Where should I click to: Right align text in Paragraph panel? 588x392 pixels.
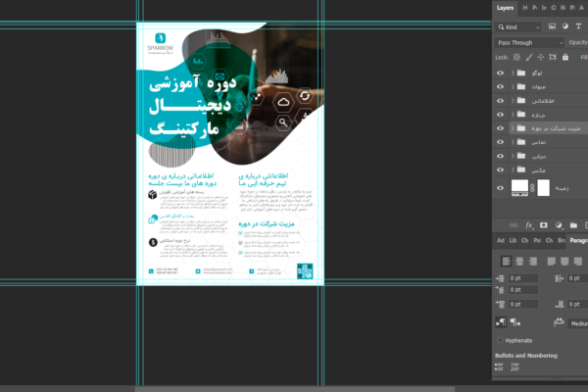[x=533, y=261]
